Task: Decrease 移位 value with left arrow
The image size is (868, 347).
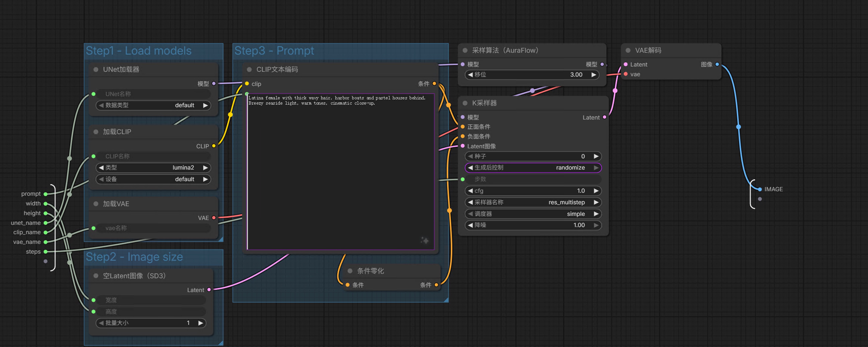Action: click(x=470, y=75)
